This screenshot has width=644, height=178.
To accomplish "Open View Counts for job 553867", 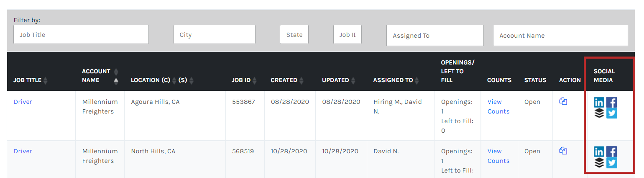I will pyautogui.click(x=498, y=106).
